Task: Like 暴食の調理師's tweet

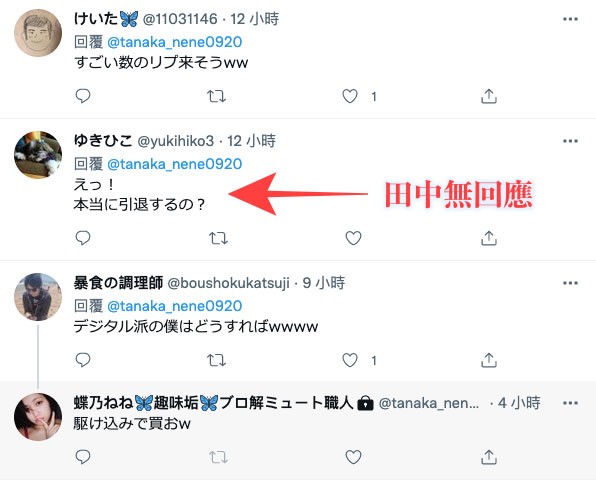Action: (x=350, y=360)
